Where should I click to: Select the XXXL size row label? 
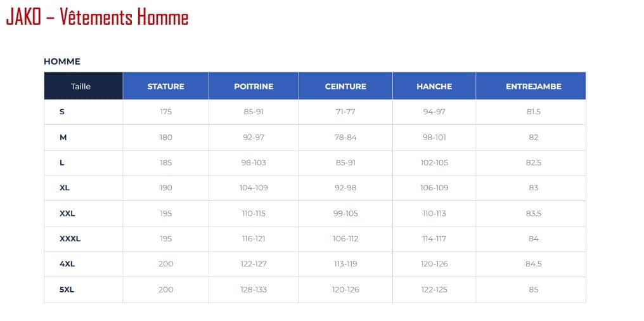pos(70,239)
